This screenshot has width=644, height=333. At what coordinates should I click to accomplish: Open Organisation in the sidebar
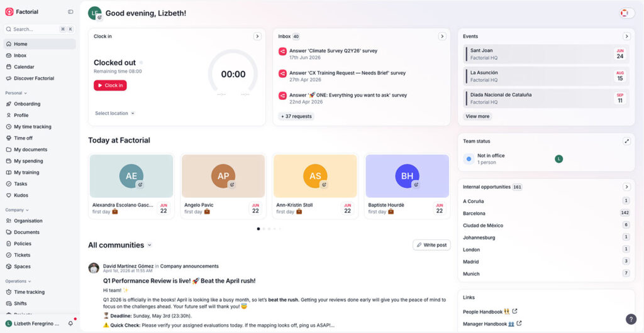pos(40,221)
